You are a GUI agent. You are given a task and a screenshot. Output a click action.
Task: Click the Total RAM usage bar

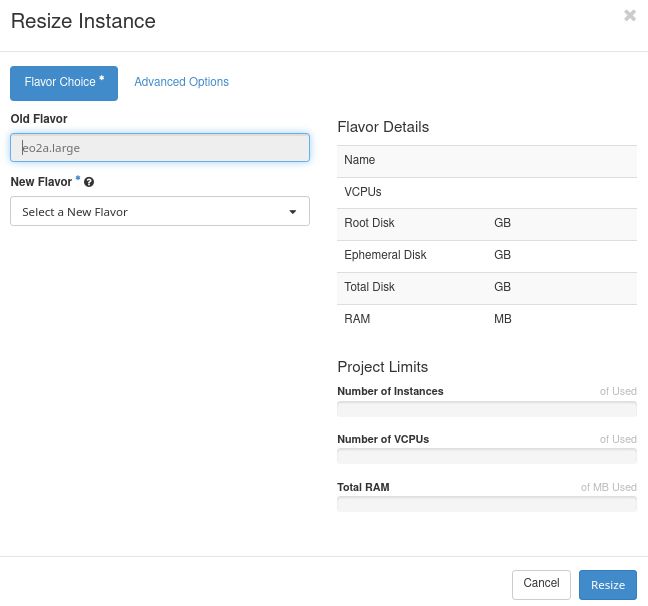(486, 504)
